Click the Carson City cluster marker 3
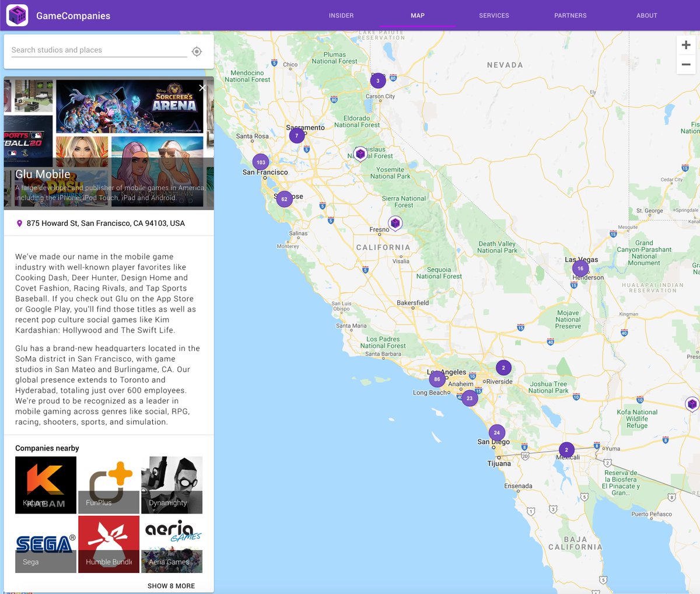Viewport: 700px width, 594px height. (378, 81)
